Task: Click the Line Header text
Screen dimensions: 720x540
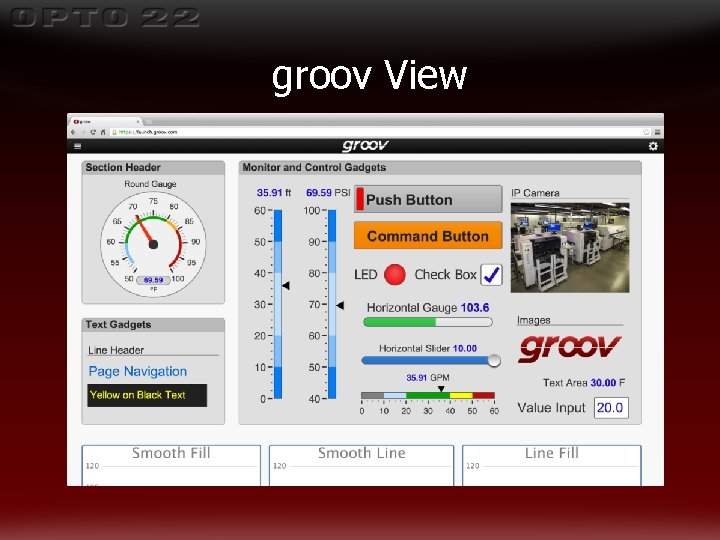Action: 116,350
